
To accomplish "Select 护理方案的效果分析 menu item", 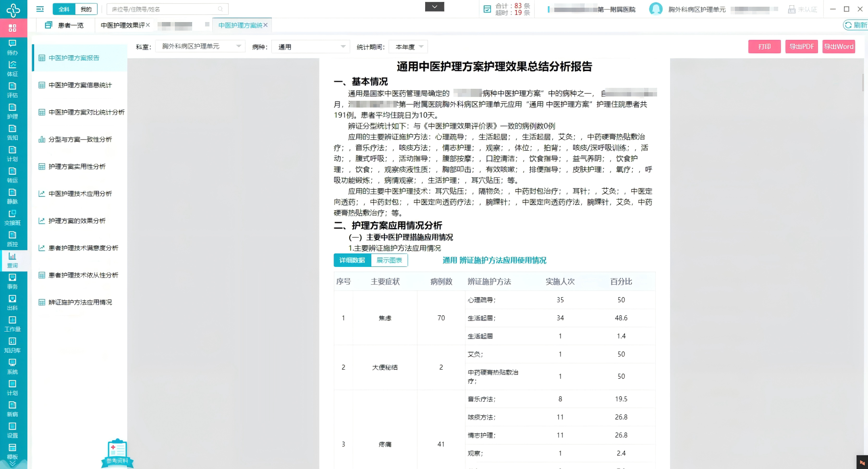I will [80, 221].
